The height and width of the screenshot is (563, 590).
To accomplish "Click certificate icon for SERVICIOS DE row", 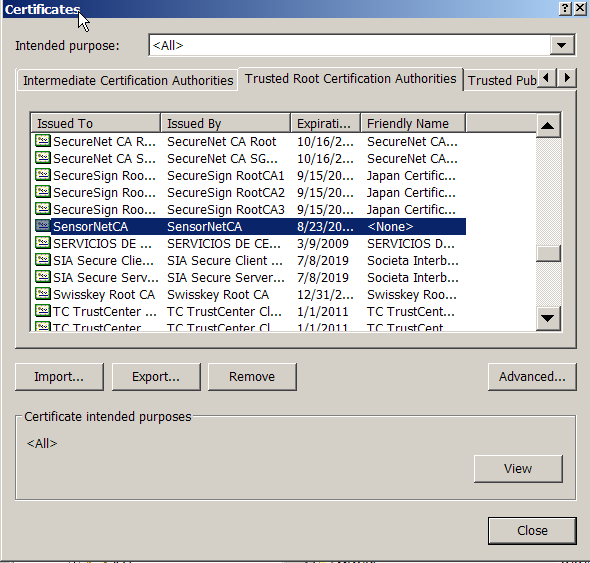I will tap(43, 243).
